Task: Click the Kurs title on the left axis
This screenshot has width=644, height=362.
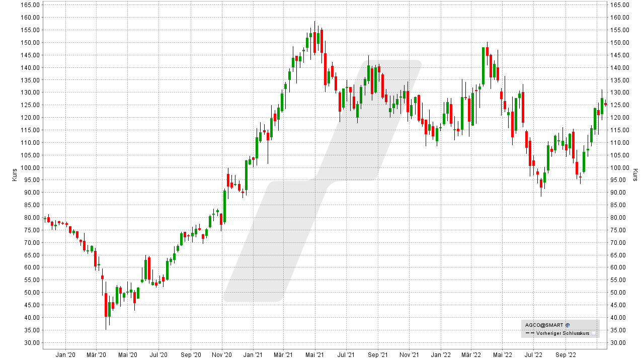Action: (x=15, y=174)
